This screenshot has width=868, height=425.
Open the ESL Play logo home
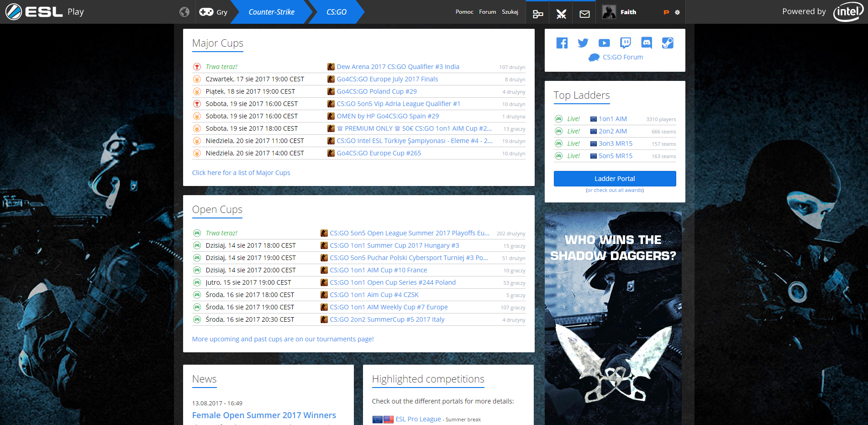pos(44,12)
